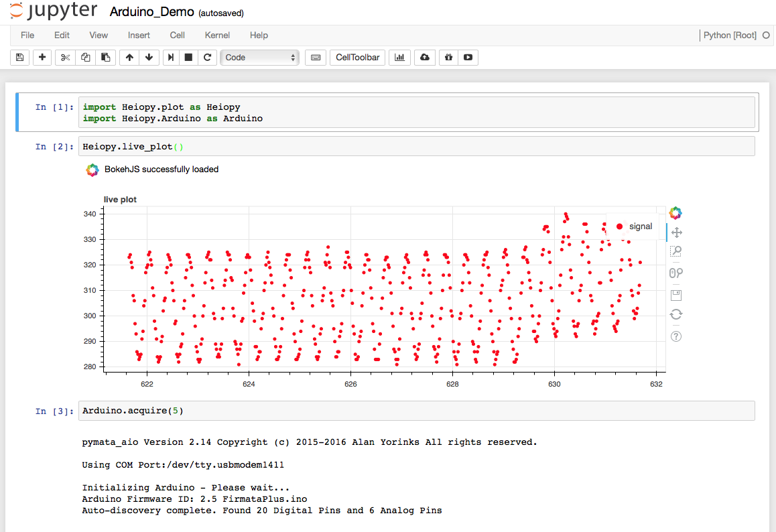Restart the kernel with circular arrow icon
The image size is (776, 532).
(x=207, y=58)
